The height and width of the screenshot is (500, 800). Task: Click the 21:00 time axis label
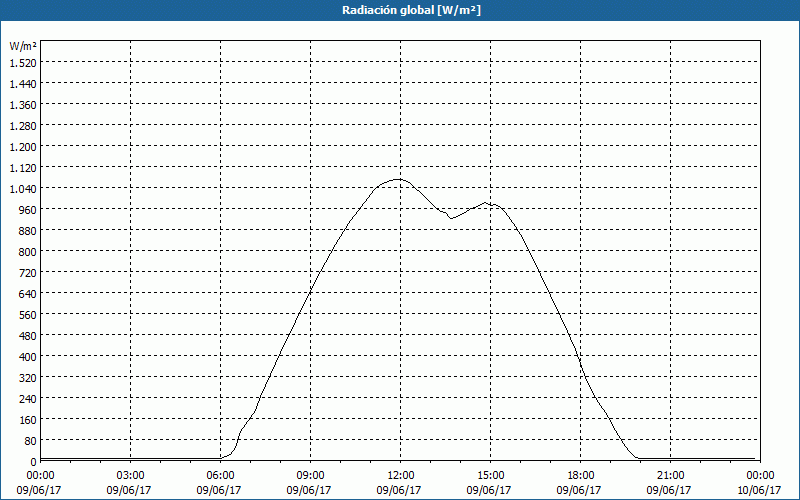[x=670, y=476]
